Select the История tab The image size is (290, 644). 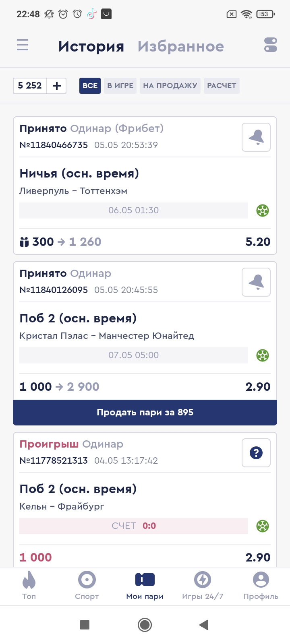tap(91, 47)
